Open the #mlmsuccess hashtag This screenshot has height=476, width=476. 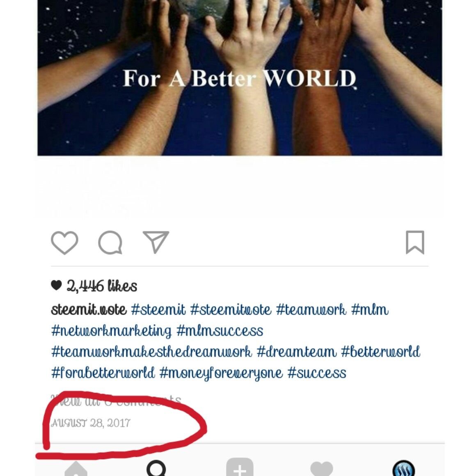[x=220, y=331]
